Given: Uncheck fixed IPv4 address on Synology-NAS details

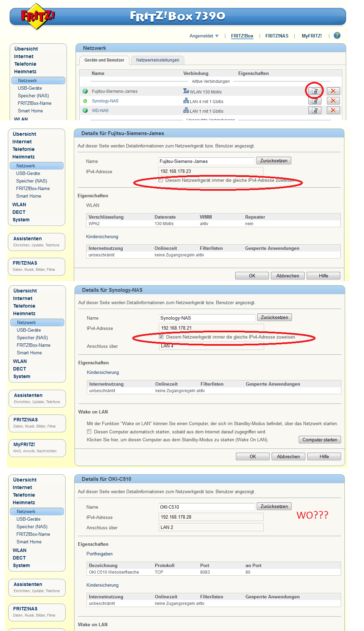Looking at the screenshot, I should (x=161, y=337).
